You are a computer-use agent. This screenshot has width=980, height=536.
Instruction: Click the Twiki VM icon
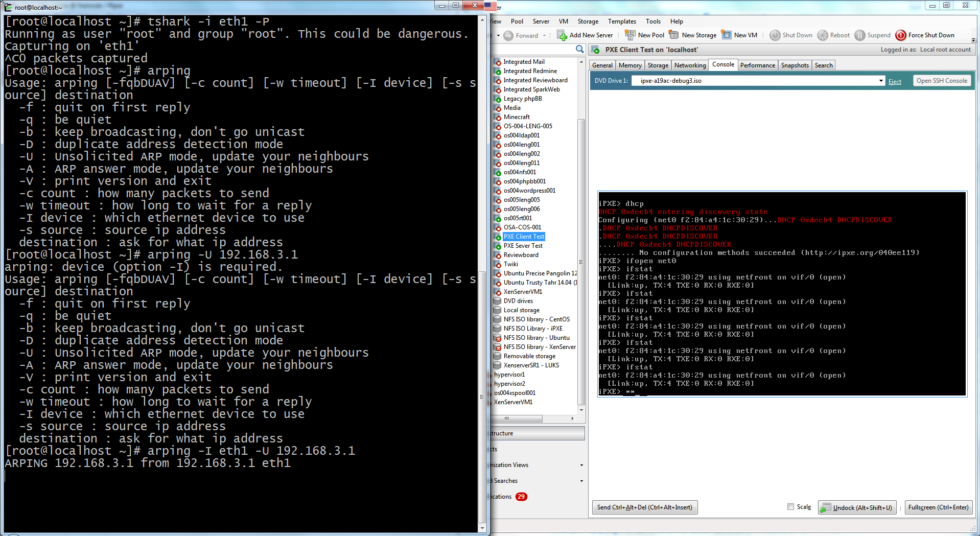click(x=497, y=264)
